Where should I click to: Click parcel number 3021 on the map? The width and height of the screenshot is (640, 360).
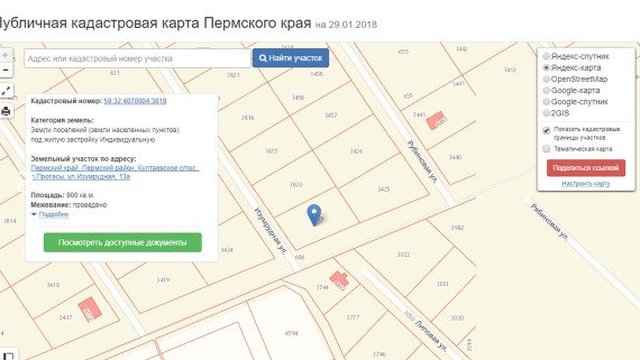click(x=442, y=284)
